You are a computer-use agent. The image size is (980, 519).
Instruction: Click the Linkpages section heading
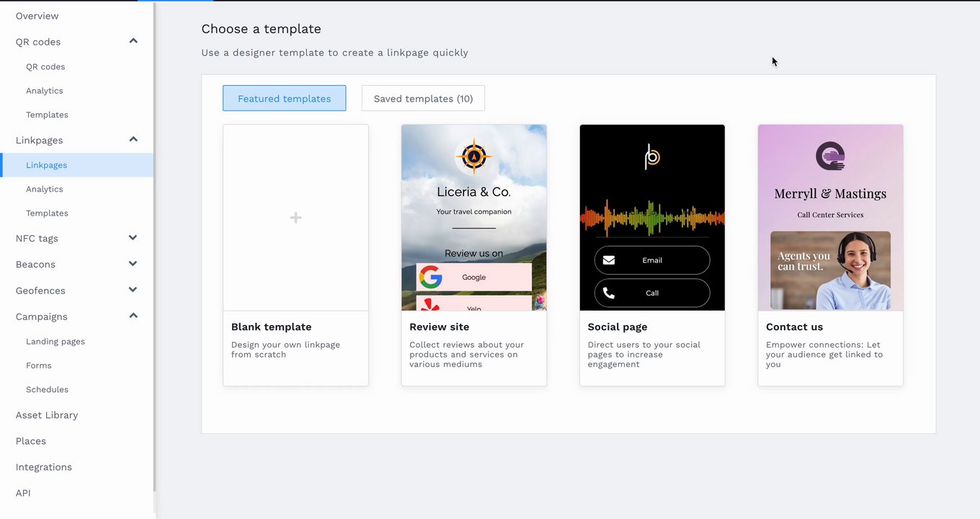(40, 140)
